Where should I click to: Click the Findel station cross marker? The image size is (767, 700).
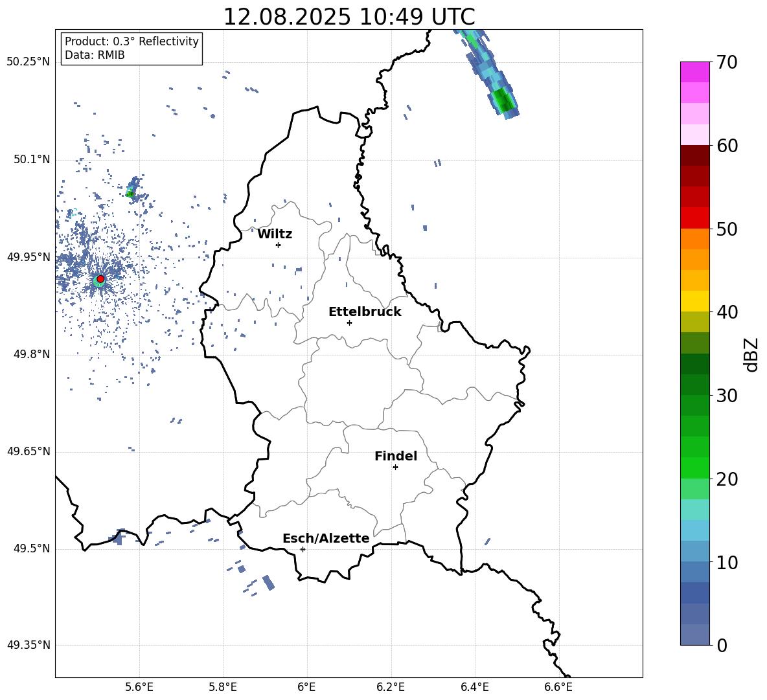395,468
